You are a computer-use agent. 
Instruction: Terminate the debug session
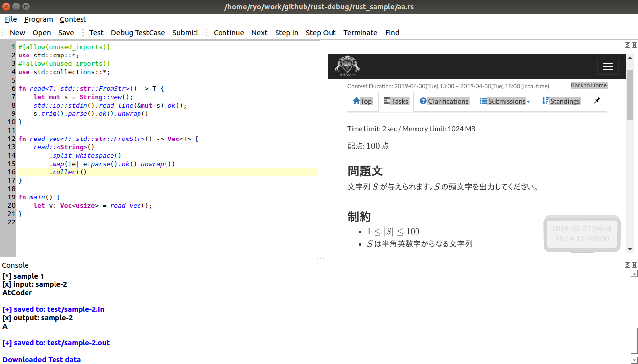pos(361,33)
